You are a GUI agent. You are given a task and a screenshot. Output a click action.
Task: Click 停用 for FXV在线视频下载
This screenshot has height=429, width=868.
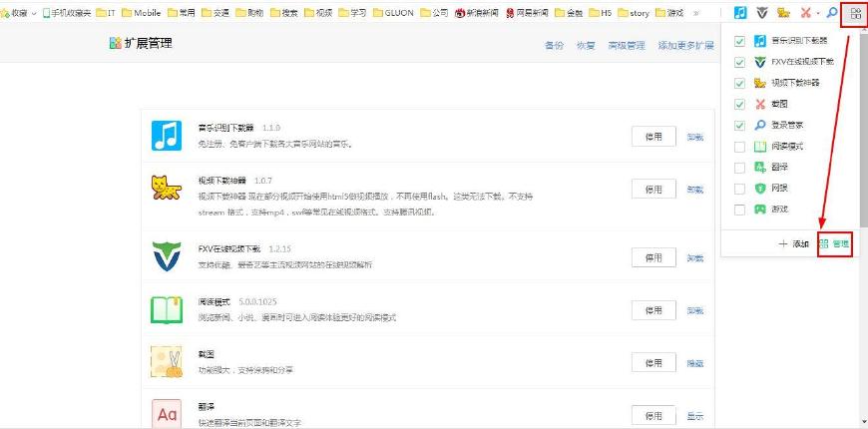point(653,257)
